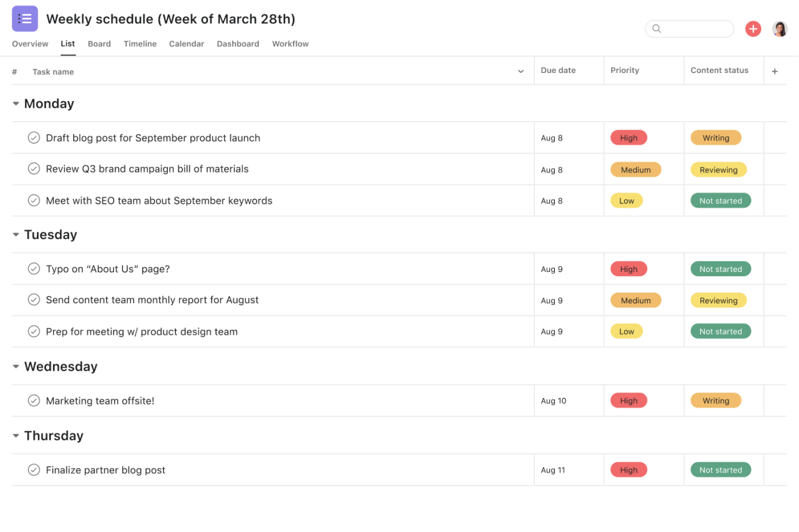Add a new column using the plus icon

coord(775,70)
